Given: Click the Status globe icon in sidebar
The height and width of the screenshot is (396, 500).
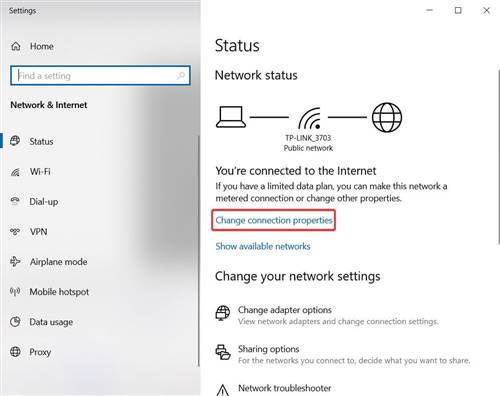Looking at the screenshot, I should coord(15,141).
